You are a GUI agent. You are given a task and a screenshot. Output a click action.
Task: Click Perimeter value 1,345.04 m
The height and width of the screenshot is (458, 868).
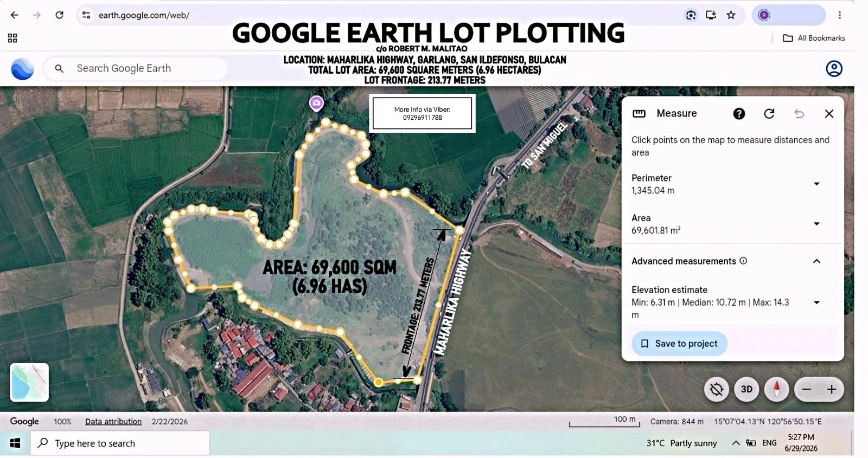[653, 190]
